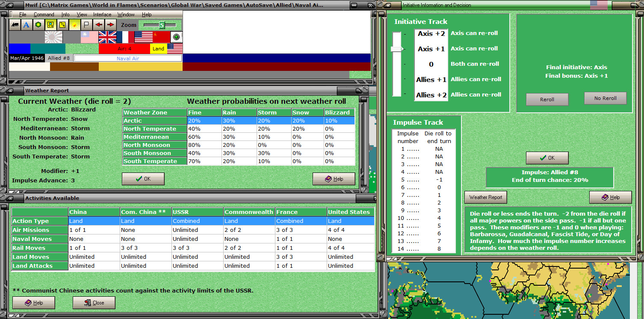Toggle the yellow sun weather icon
Screen dimensions: 644x319
coord(74,25)
